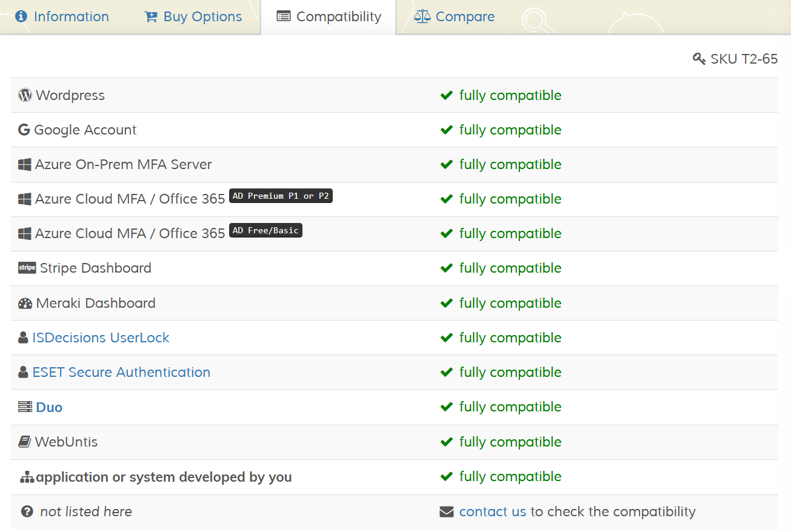Click the list icon on Compatibility tab
This screenshot has width=791, height=532.
coord(283,16)
